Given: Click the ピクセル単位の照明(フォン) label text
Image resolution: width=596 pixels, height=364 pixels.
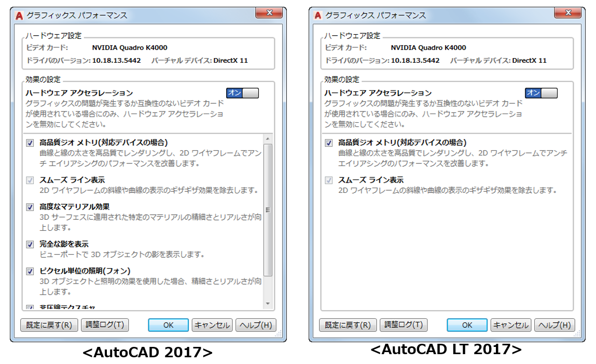Looking at the screenshot, I should (85, 271).
